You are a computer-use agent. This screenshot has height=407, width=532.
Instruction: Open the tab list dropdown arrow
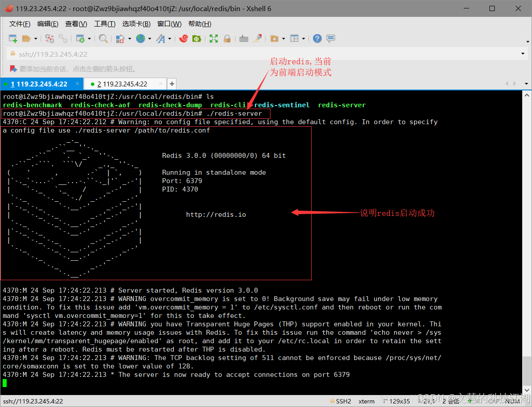pyautogui.click(x=526, y=84)
